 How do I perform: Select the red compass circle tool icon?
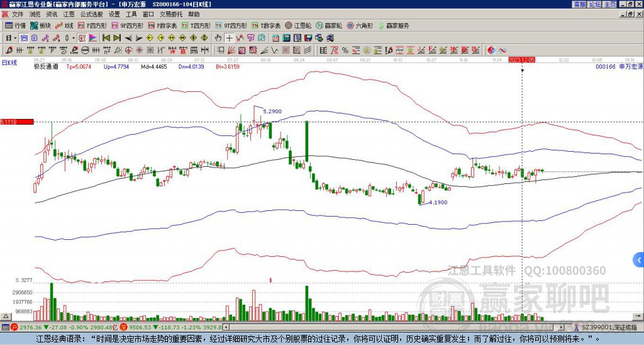tap(128, 50)
